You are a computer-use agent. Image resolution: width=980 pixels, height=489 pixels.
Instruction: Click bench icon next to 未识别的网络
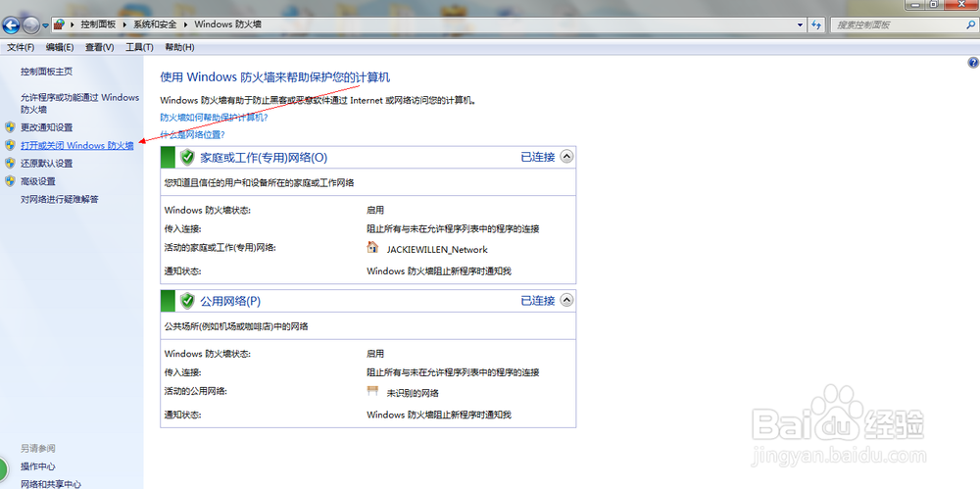tap(372, 391)
